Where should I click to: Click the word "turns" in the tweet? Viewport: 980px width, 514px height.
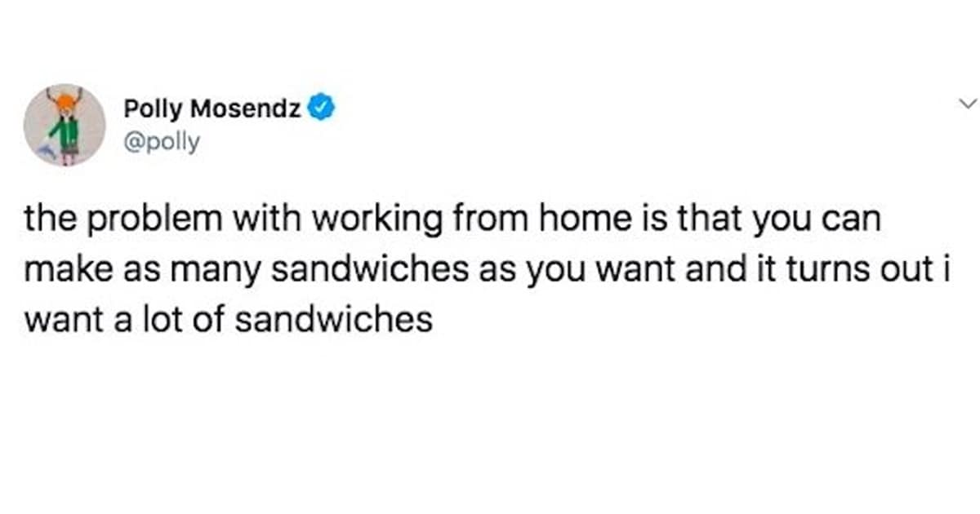(x=848, y=271)
